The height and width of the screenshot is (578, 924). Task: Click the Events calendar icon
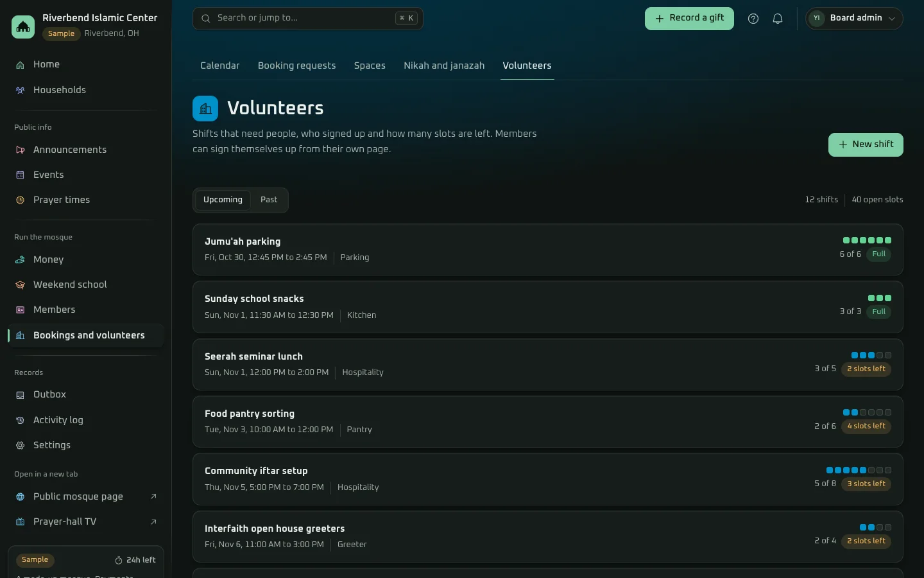(20, 175)
